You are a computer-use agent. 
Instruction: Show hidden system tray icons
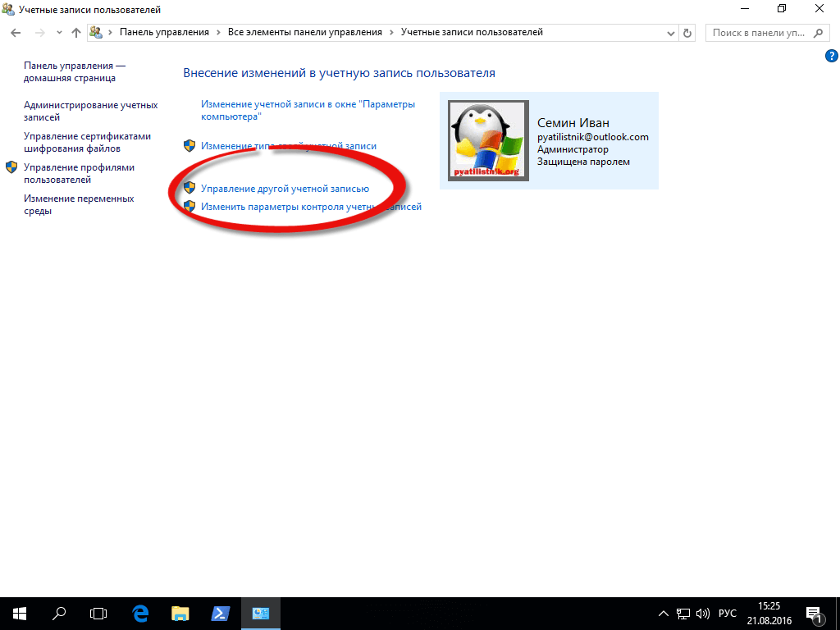click(x=664, y=614)
